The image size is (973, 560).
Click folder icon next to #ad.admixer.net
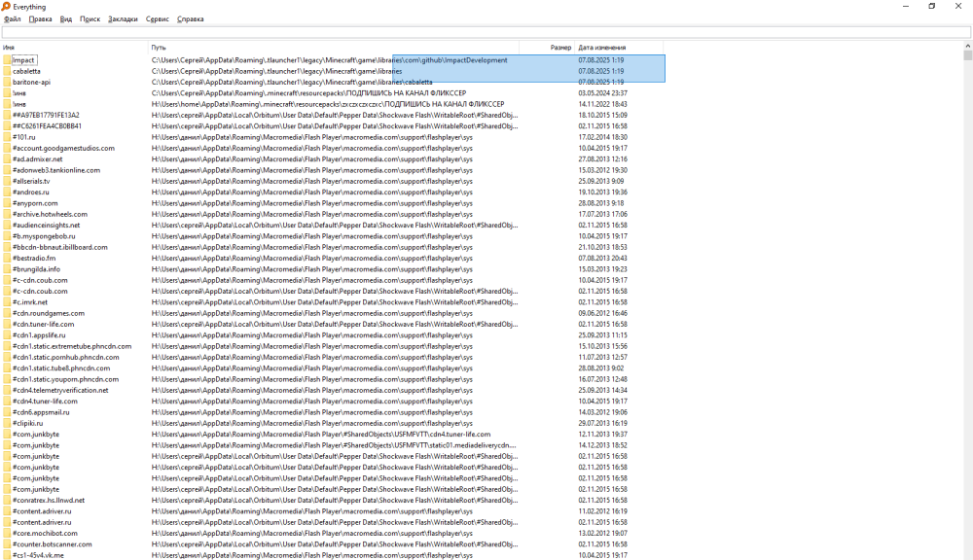point(7,159)
